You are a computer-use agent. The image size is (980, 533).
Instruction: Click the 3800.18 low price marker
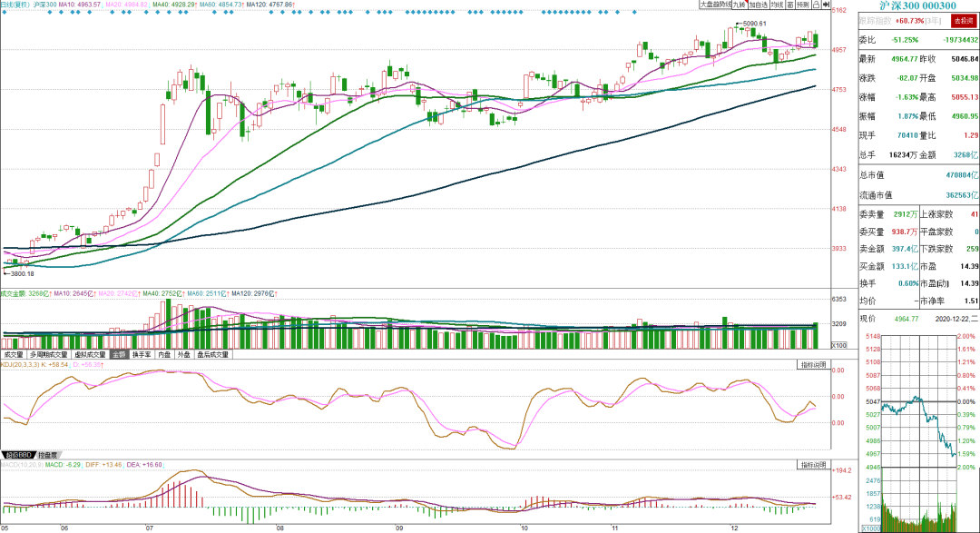(x=22, y=273)
